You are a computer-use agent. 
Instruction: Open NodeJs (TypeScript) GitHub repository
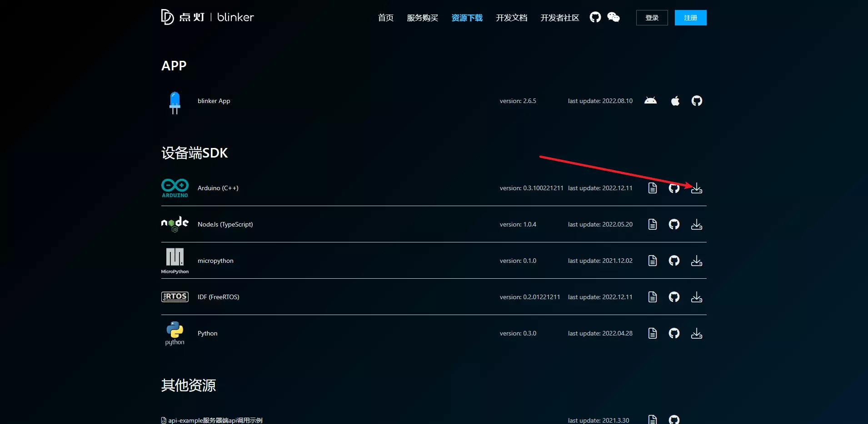pyautogui.click(x=674, y=224)
